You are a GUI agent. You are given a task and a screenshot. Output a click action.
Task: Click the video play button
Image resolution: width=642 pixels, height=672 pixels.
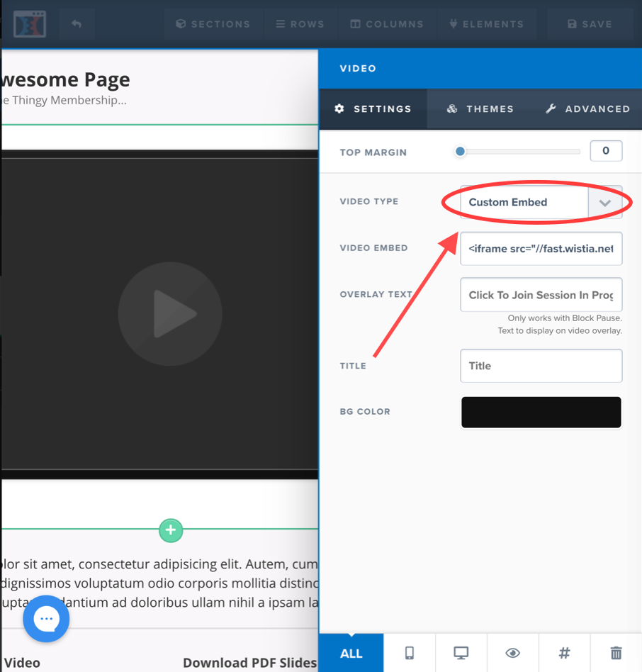[x=170, y=314]
